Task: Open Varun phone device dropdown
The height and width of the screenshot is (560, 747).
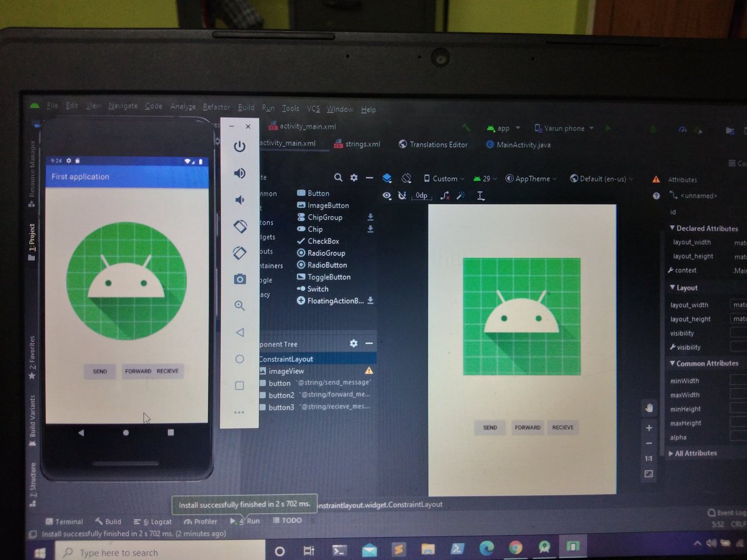Action: tap(564, 128)
